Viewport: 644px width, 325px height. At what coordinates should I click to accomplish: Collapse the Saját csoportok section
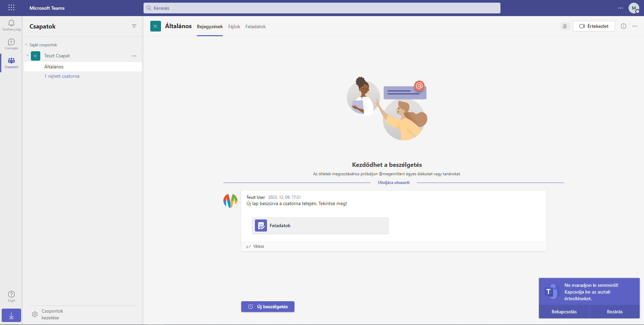click(26, 45)
